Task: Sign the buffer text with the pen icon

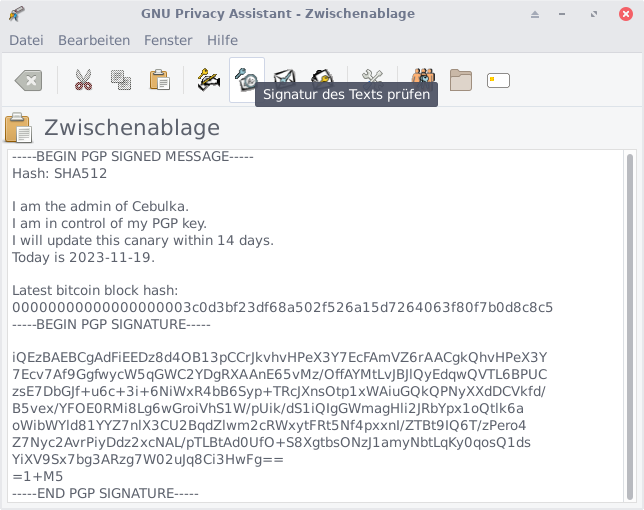Action: (209, 81)
